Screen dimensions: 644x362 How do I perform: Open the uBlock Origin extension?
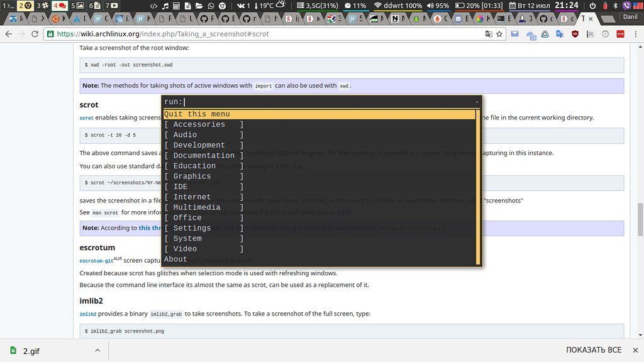(x=575, y=34)
